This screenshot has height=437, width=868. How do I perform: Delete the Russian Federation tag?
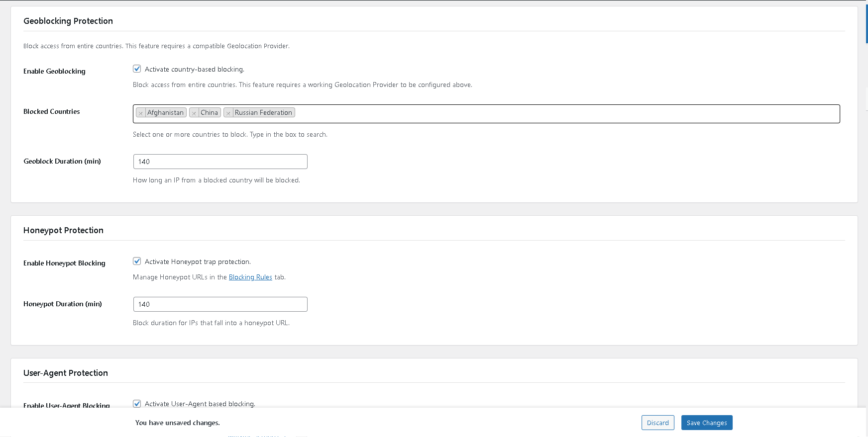(228, 113)
